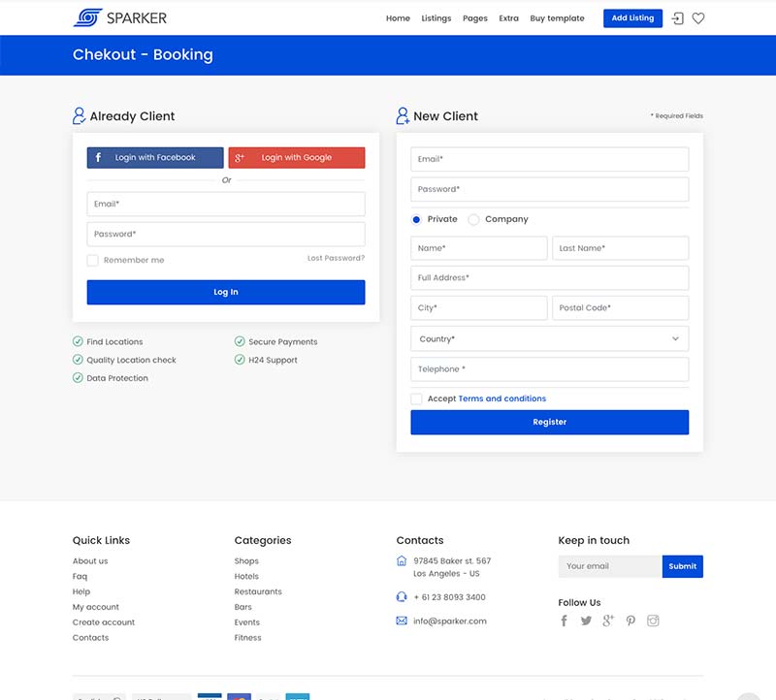Click the Sparker logo in the header
Image resolution: width=776 pixels, height=700 pixels.
pyautogui.click(x=119, y=17)
